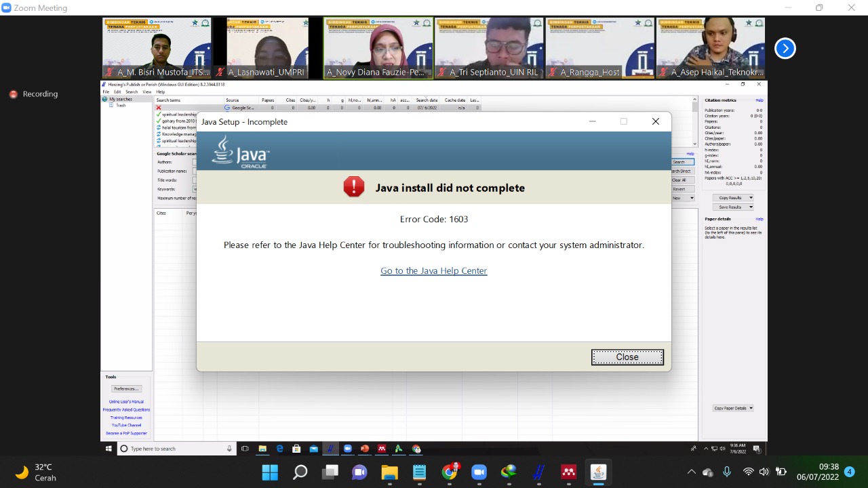Click Google Scholar source cell
The width and height of the screenshot is (868, 488).
tap(241, 108)
